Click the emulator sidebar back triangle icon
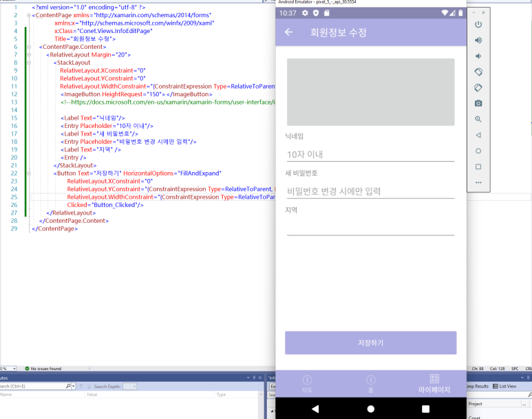The image size is (532, 419). tap(478, 135)
